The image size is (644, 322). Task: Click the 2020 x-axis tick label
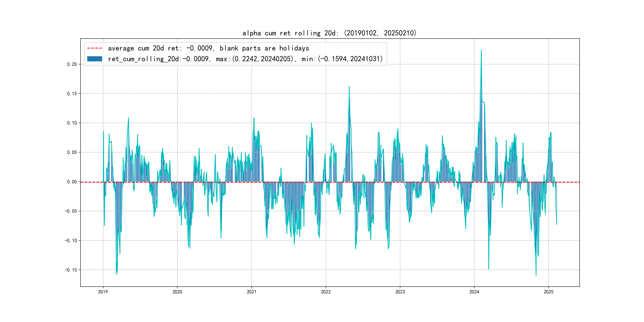[177, 292]
